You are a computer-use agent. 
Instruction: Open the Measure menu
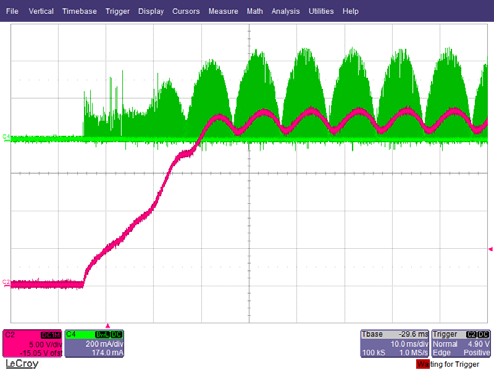click(x=223, y=11)
